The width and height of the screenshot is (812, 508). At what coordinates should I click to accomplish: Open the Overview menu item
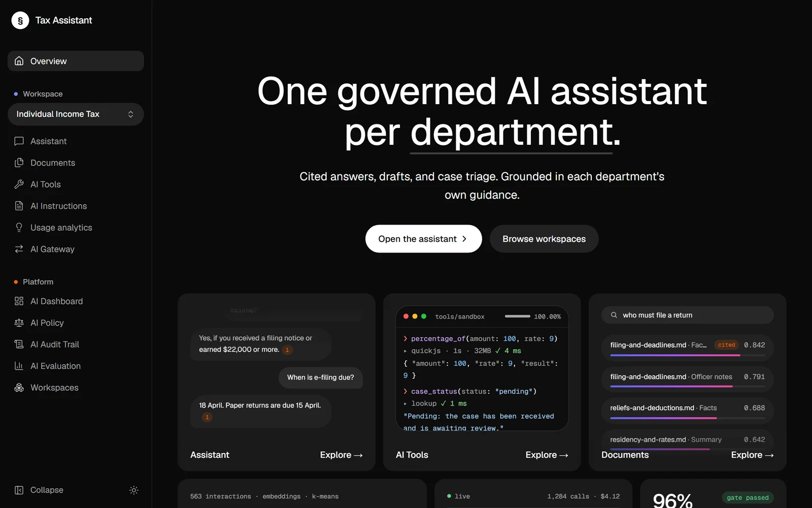pyautogui.click(x=76, y=61)
